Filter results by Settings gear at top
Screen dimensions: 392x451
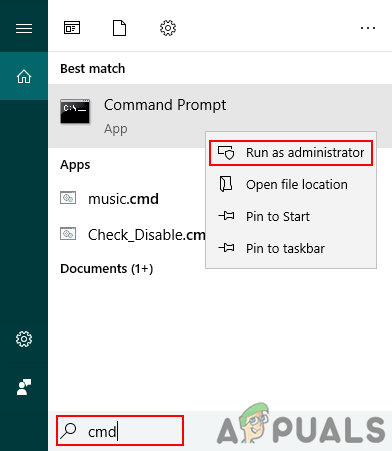pos(168,28)
